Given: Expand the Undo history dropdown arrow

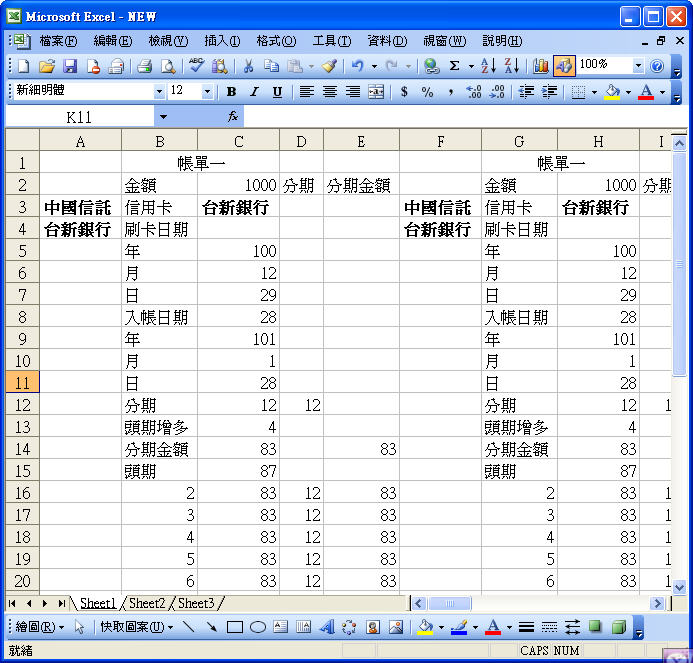Looking at the screenshot, I should pos(374,67).
